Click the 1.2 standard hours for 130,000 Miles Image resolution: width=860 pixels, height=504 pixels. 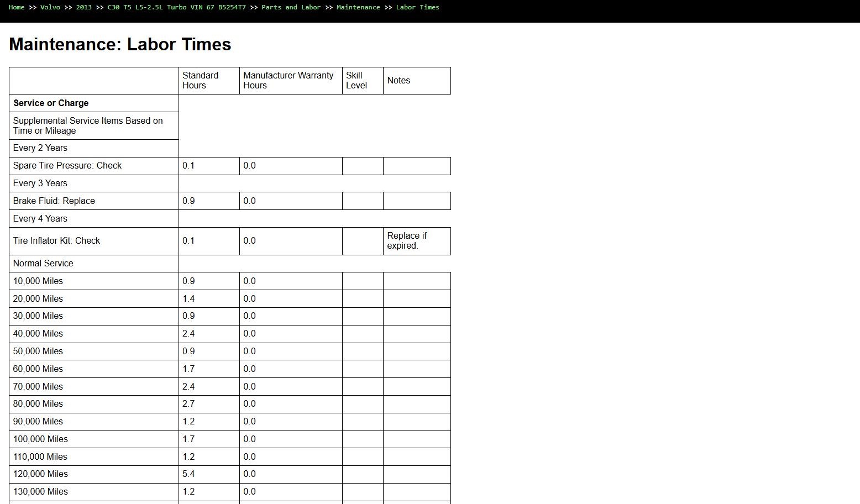[209, 492]
